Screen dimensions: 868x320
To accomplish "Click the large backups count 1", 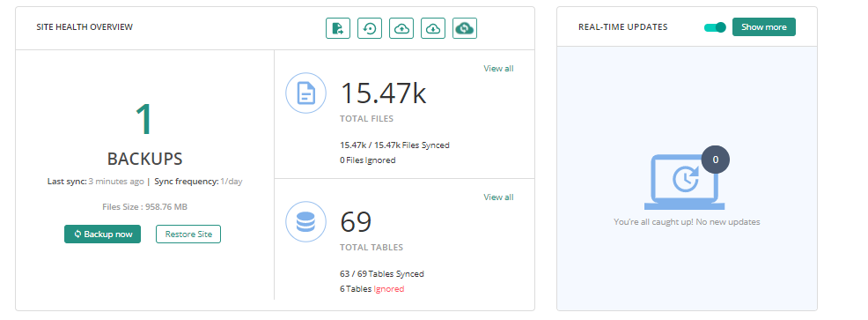I will click(x=143, y=119).
